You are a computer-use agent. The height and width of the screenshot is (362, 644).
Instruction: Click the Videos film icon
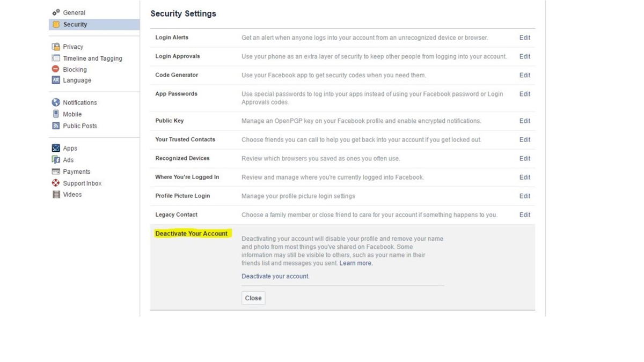[56, 195]
